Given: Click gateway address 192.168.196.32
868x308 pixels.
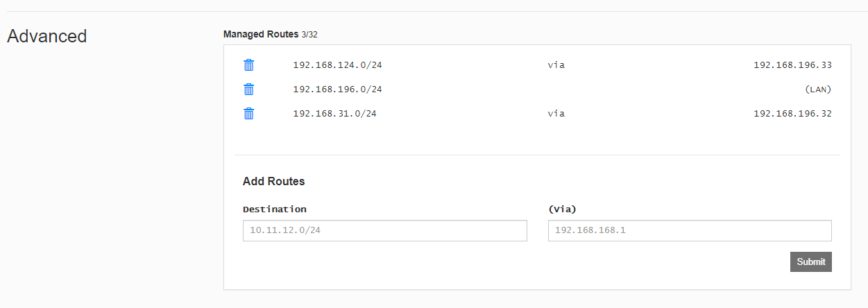Looking at the screenshot, I should click(x=792, y=114).
